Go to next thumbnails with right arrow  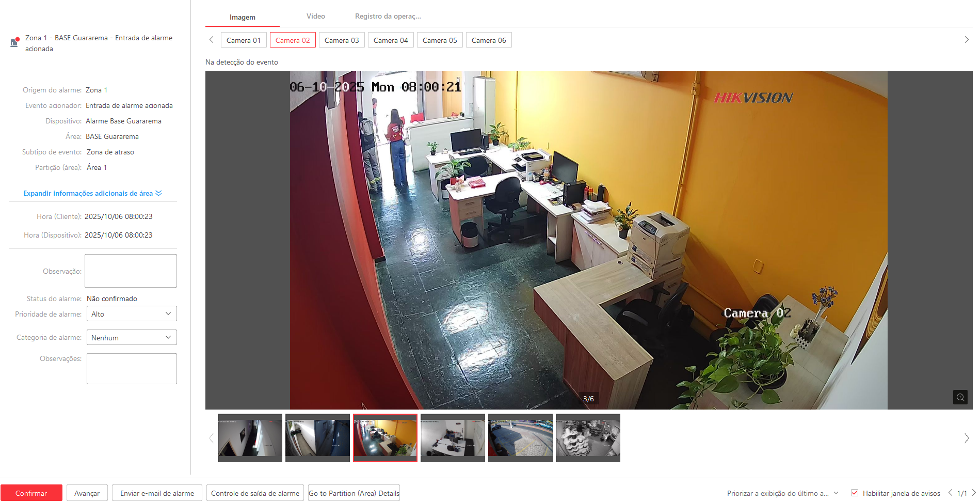[x=966, y=438]
